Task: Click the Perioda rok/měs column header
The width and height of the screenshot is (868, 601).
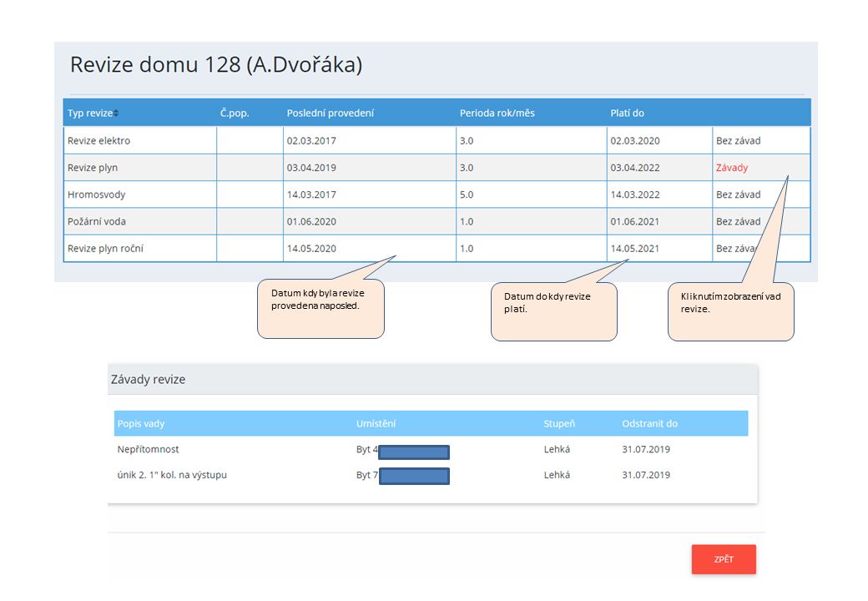Action: click(x=497, y=114)
